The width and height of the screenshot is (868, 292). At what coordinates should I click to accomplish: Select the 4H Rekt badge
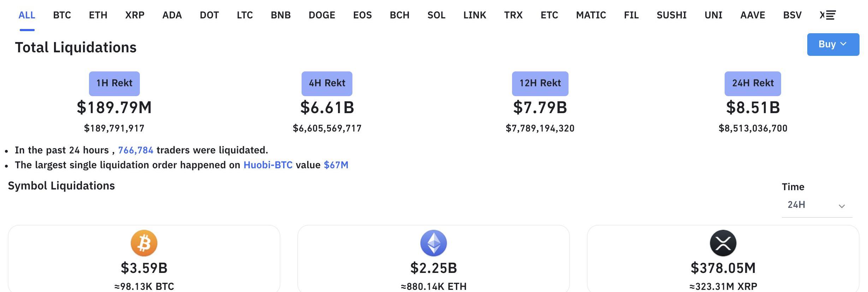click(327, 83)
